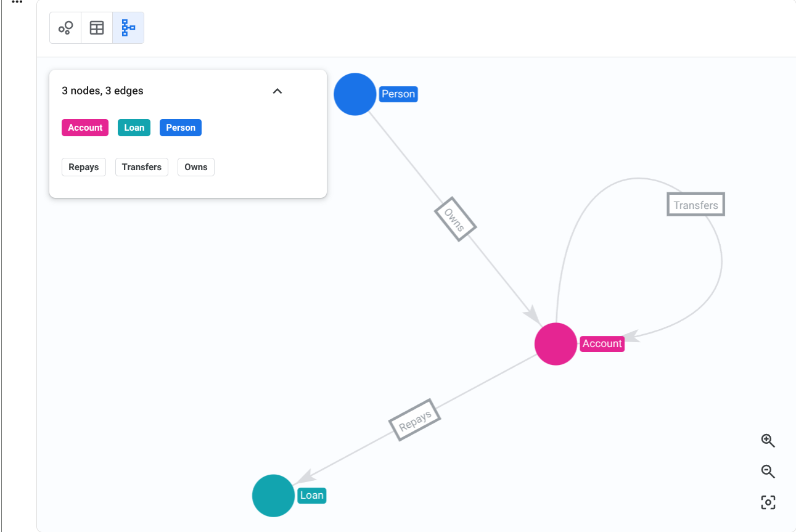
Task: Select the Repays relationship filter
Action: coord(83,166)
